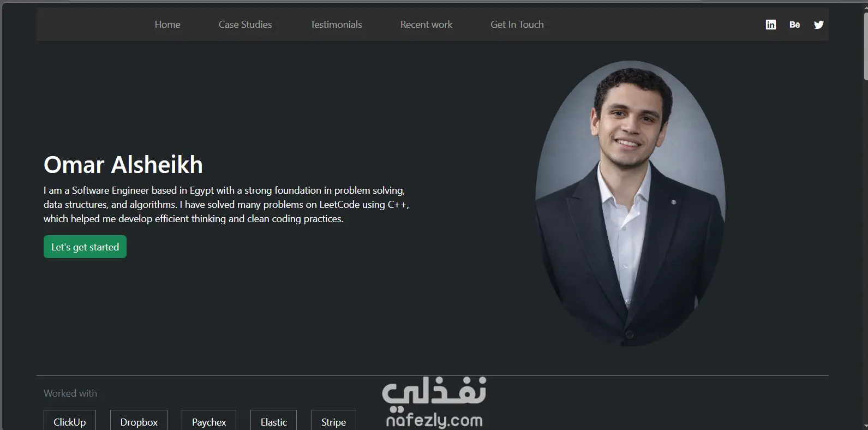The image size is (868, 430).
Task: Jump to Testimonials section
Action: (x=336, y=25)
